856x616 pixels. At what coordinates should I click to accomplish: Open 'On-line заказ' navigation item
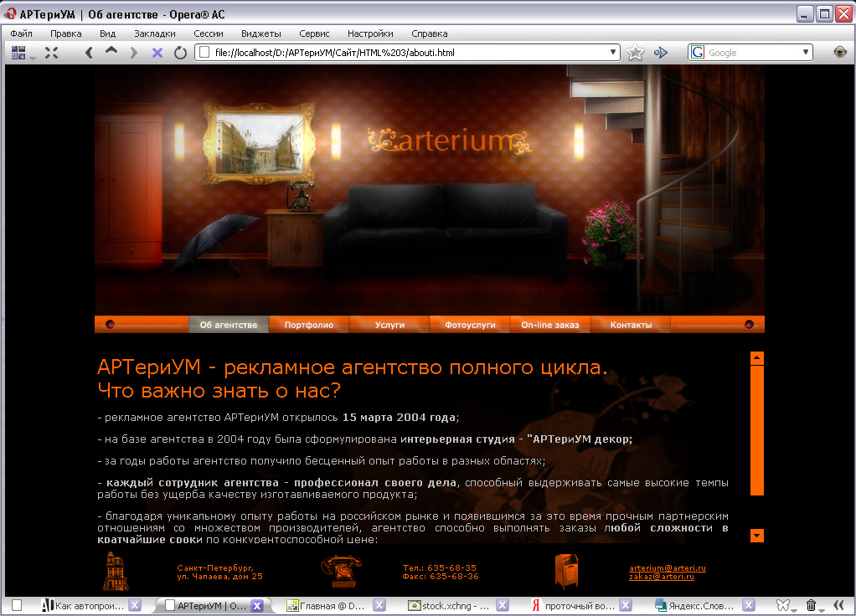(x=550, y=325)
